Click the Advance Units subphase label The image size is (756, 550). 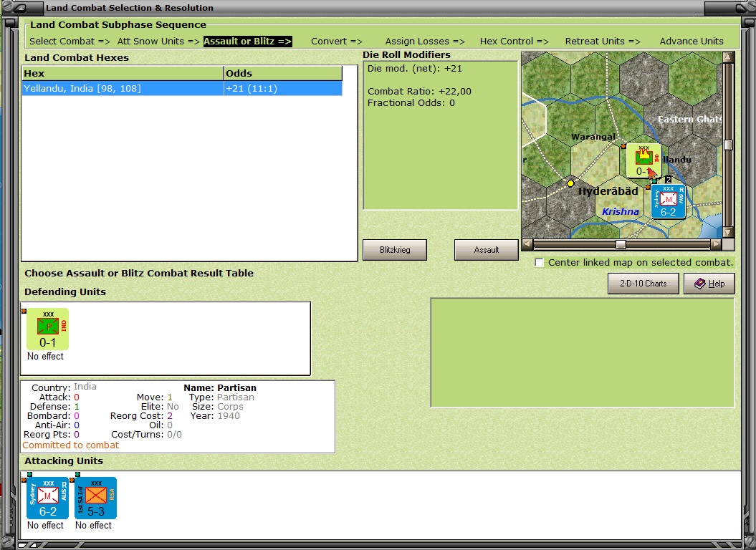(692, 42)
